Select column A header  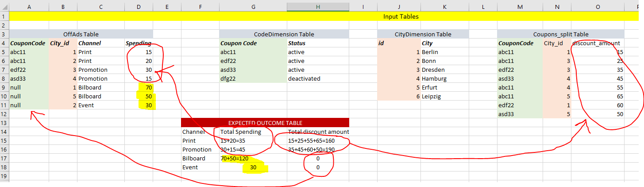[29, 7]
